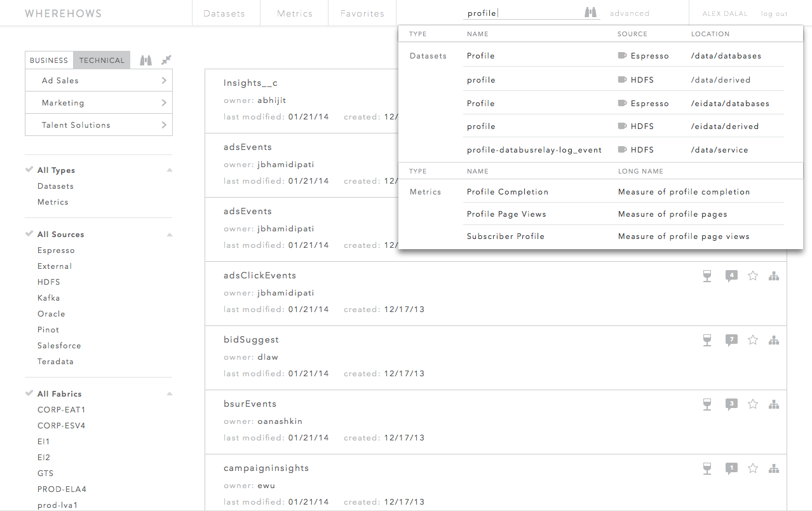Open the Alex Dalal user profile
Image resolution: width=812 pixels, height=511 pixels.
click(725, 14)
